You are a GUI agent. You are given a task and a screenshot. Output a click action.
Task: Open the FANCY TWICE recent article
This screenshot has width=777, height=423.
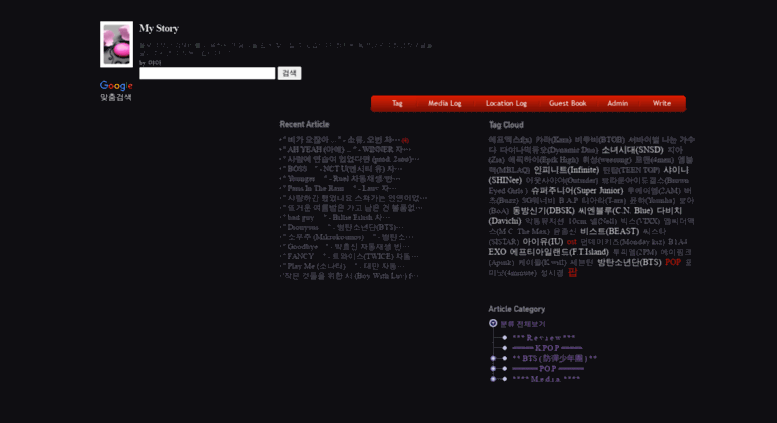[350, 256]
